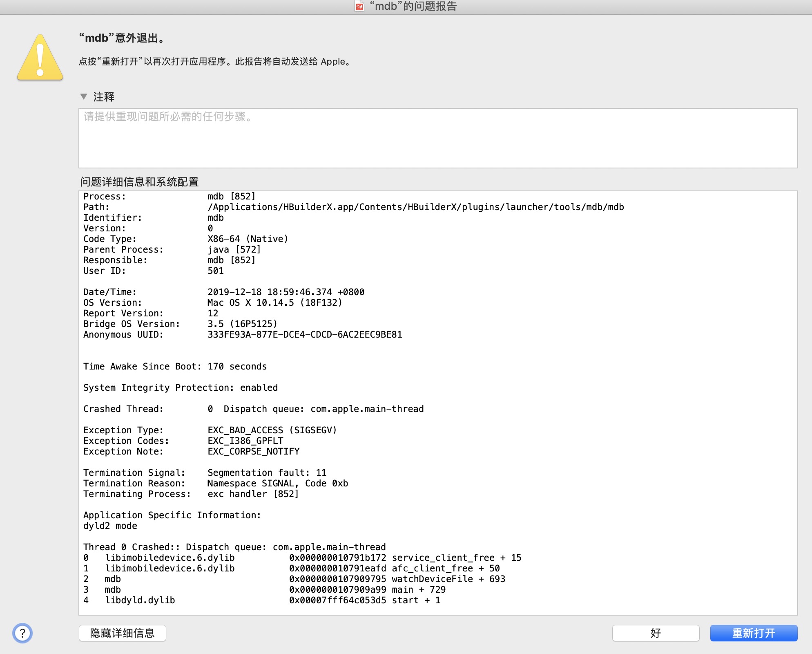Click the Bridge OS Version 3.5 (16P5125) value
This screenshot has height=654, width=812.
[243, 324]
